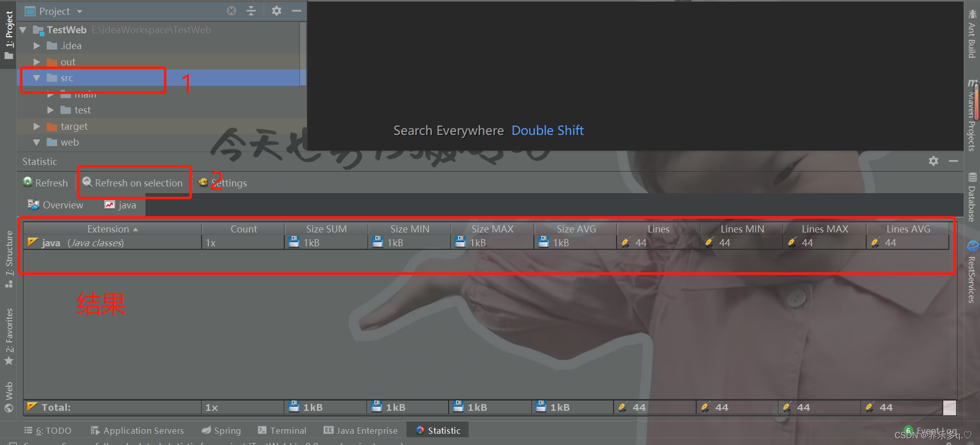Expand the .idea folder arrow

tap(37, 46)
